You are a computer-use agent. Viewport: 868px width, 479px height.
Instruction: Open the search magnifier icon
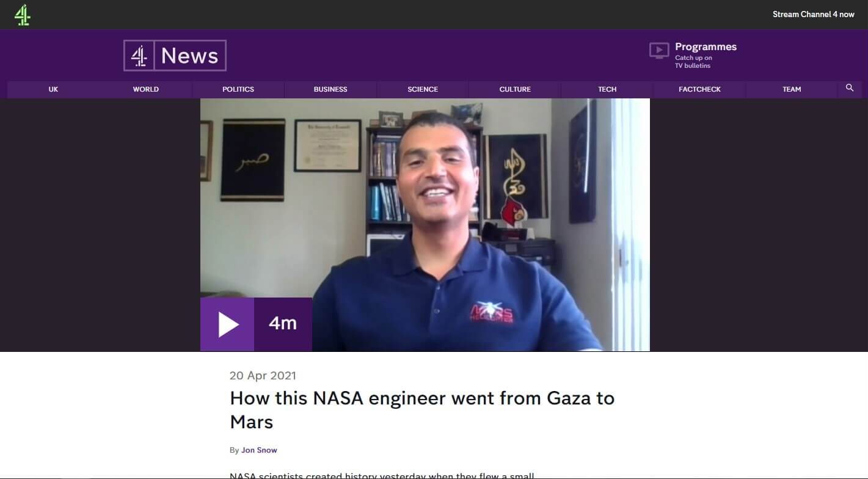(850, 88)
